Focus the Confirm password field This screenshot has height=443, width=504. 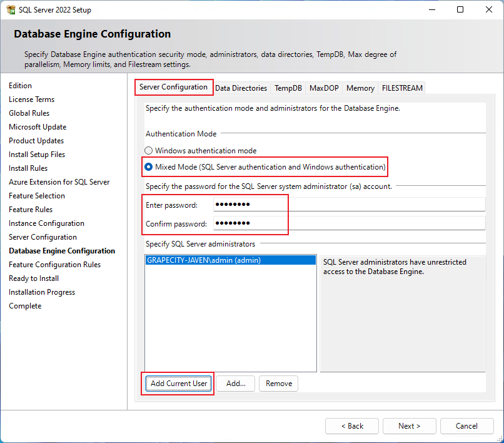[x=349, y=223]
